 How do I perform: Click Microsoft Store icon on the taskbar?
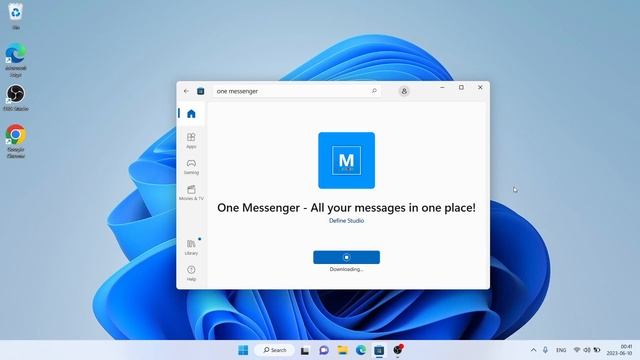pyautogui.click(x=379, y=350)
